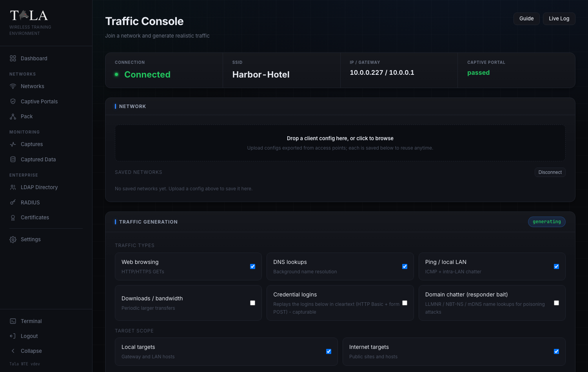The width and height of the screenshot is (588, 372).
Task: Uncheck Web browsing traffic type
Action: pyautogui.click(x=253, y=267)
